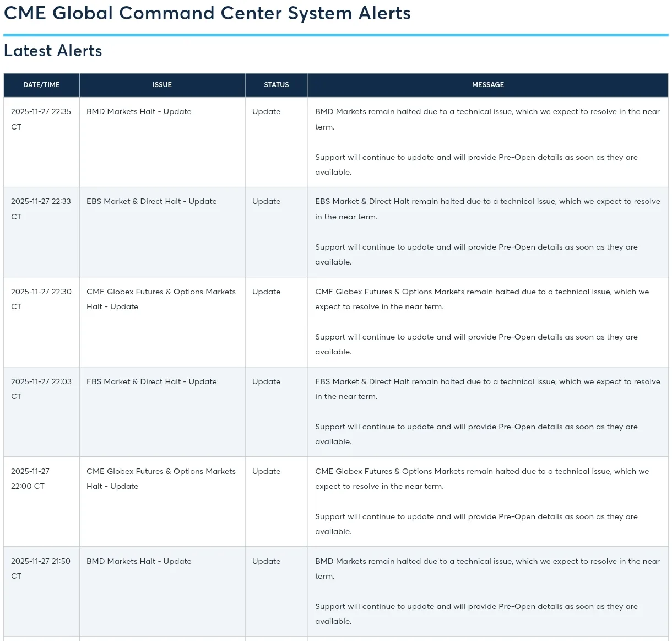Click the first row's Pre-Open details message

point(476,164)
